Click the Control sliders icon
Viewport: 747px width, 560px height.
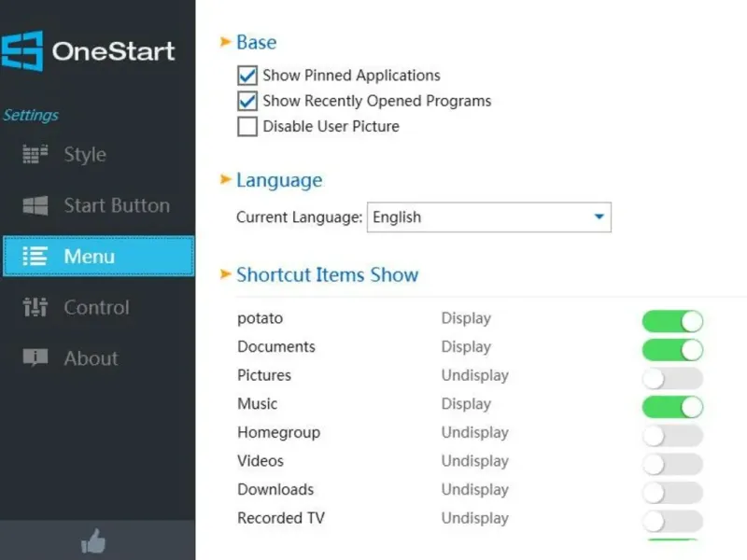pyautogui.click(x=35, y=307)
